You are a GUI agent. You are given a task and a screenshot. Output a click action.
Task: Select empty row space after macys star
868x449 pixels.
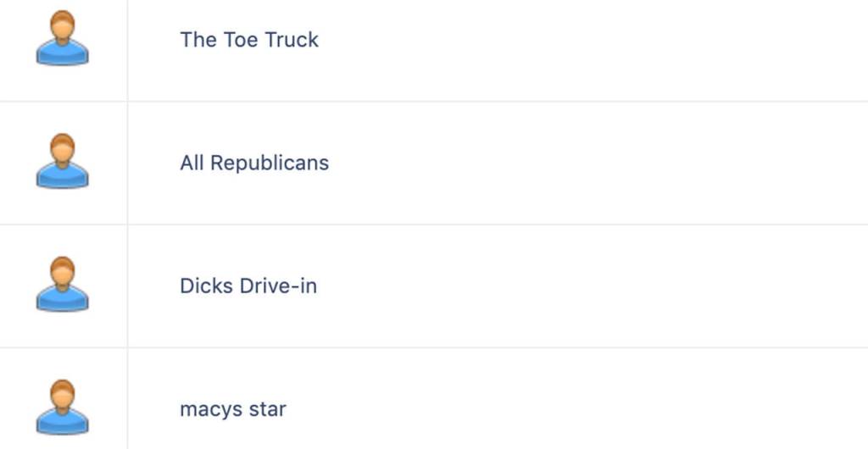593,409
